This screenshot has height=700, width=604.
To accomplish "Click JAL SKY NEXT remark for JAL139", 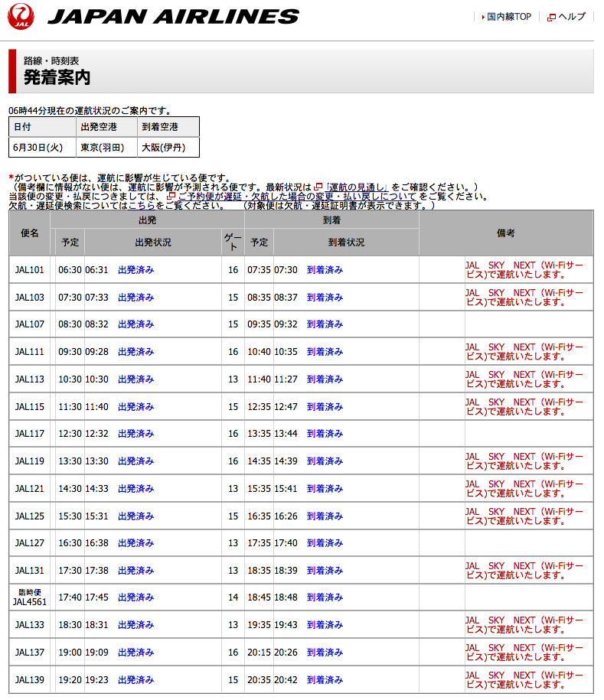I will tap(524, 680).
